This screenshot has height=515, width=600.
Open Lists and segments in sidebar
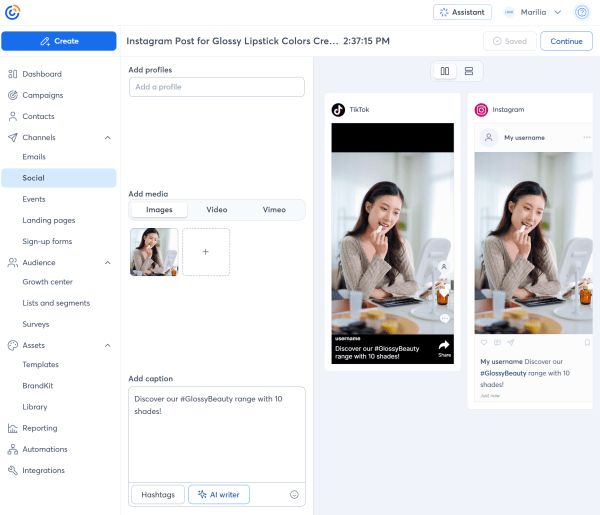[56, 303]
